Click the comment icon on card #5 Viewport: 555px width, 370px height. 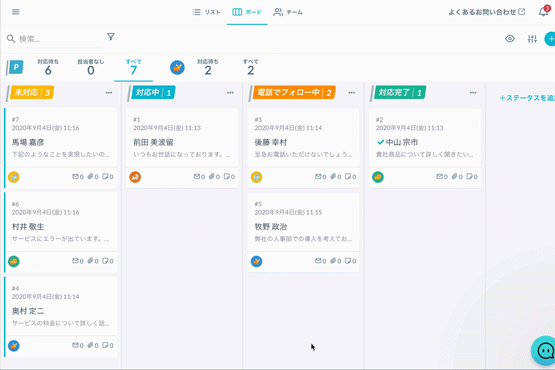pyautogui.click(x=348, y=261)
